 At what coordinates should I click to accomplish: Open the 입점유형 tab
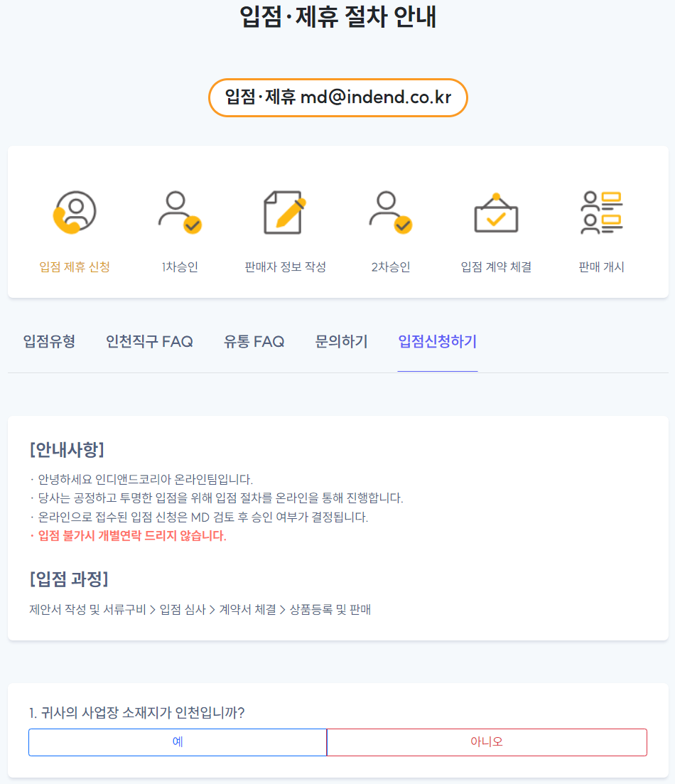[49, 341]
